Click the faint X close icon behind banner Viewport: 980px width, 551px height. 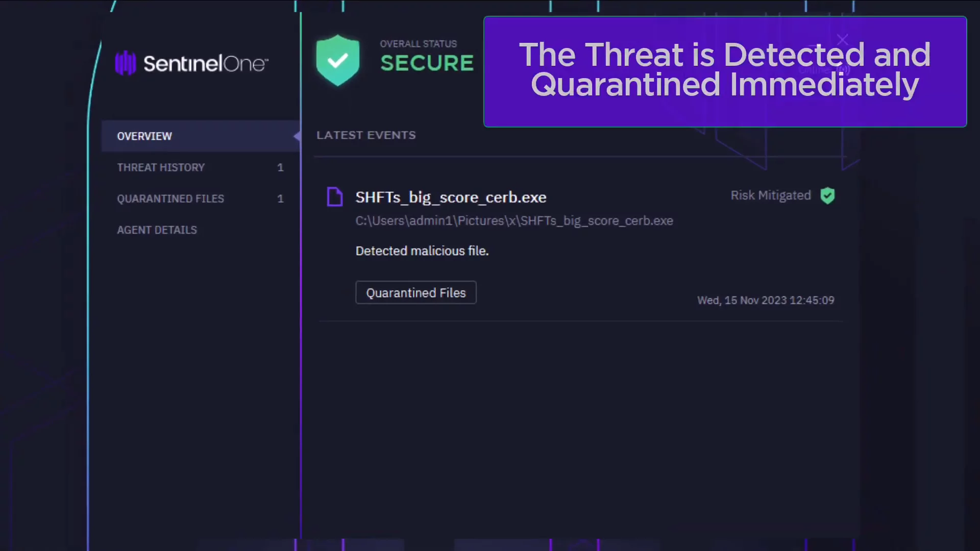click(843, 40)
